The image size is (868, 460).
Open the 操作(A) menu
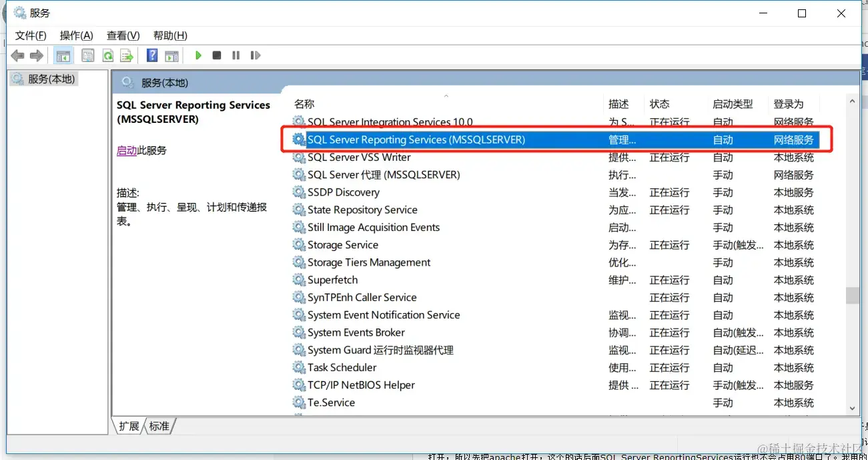77,35
